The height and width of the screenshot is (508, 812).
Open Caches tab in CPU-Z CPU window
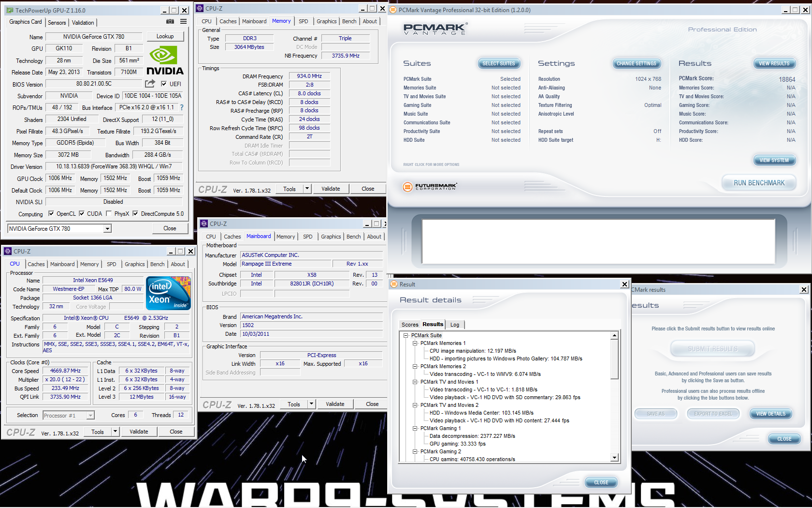36,264
